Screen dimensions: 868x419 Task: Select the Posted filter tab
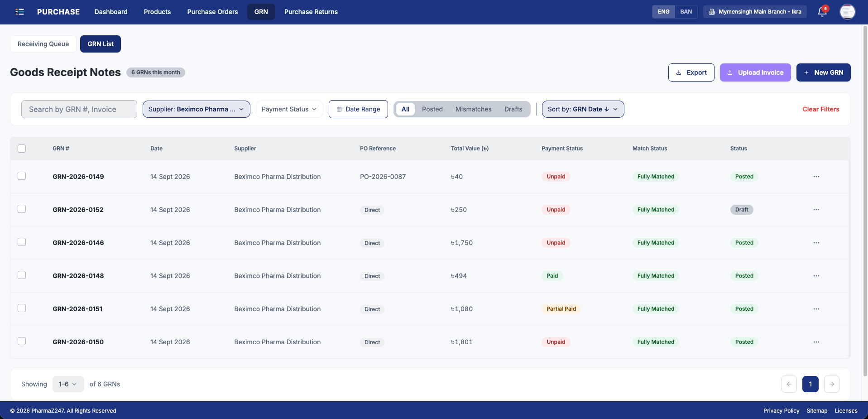coord(432,109)
